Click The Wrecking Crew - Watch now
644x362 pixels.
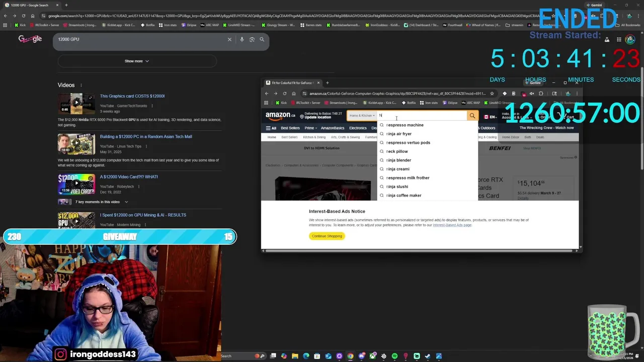pyautogui.click(x=547, y=128)
